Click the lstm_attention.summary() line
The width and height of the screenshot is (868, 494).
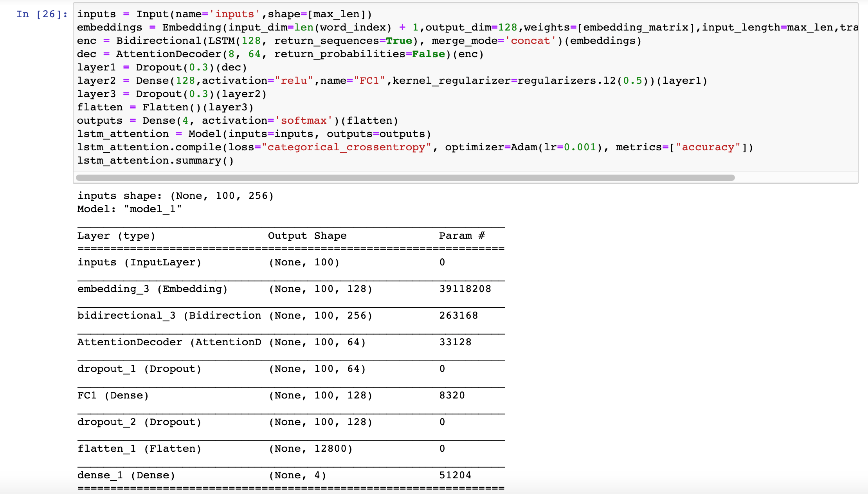(155, 160)
